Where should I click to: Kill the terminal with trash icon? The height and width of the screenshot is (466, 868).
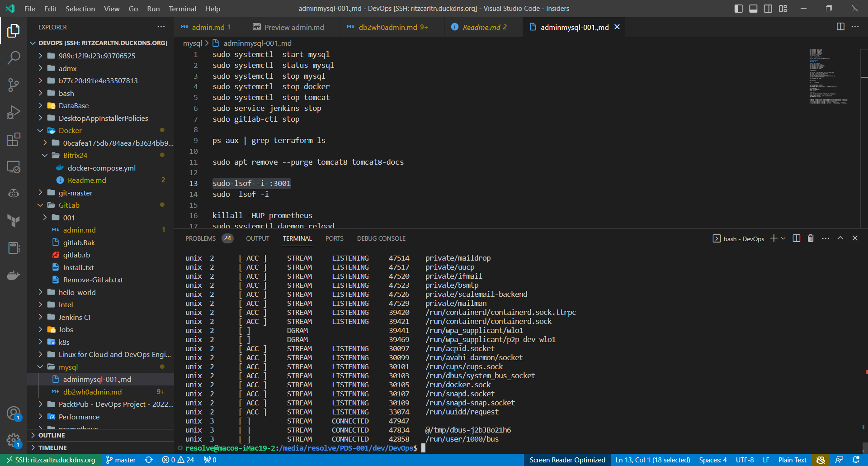(811, 238)
